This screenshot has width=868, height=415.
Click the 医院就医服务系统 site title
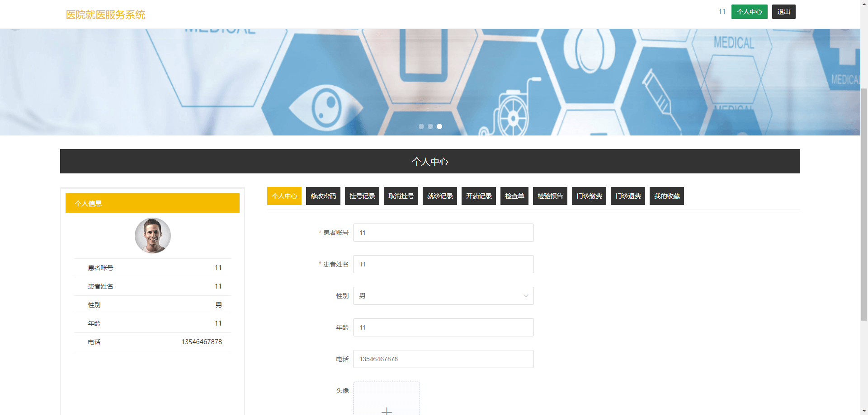[105, 15]
